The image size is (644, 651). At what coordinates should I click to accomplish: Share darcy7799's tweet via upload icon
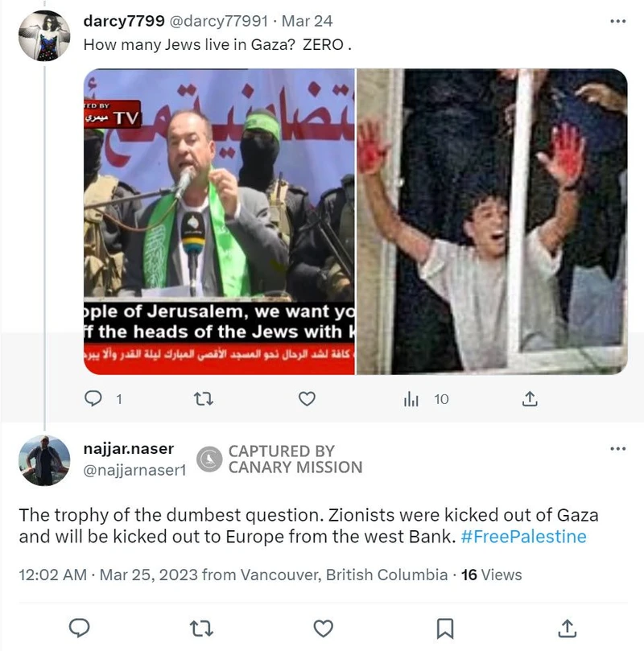(530, 398)
